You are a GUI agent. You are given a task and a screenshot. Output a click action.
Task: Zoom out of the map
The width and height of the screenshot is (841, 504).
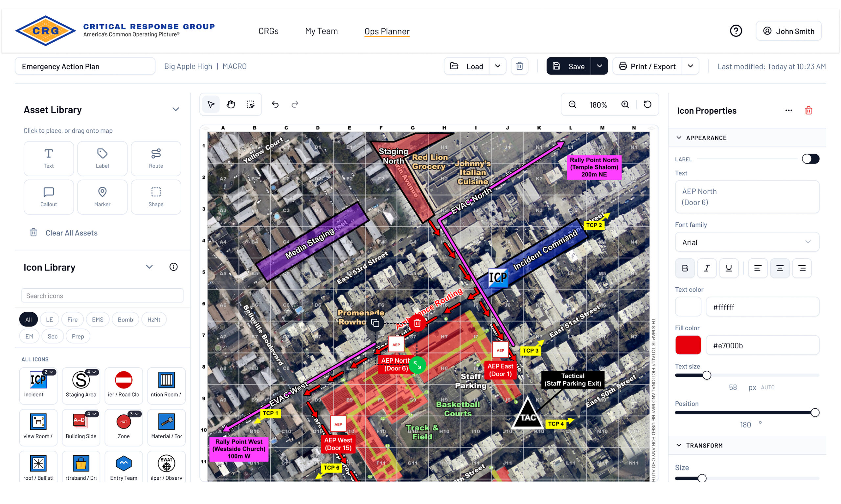(572, 105)
